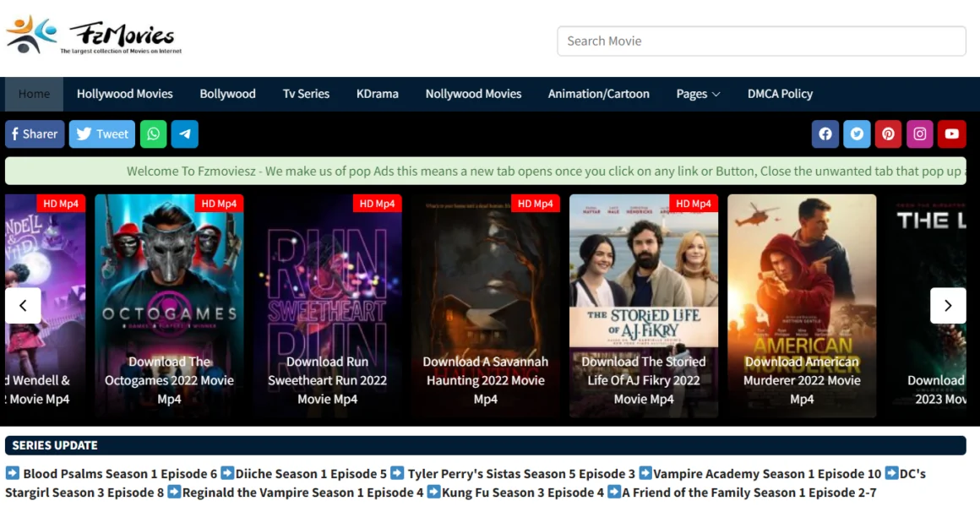Click the FzMovies logo

click(94, 35)
